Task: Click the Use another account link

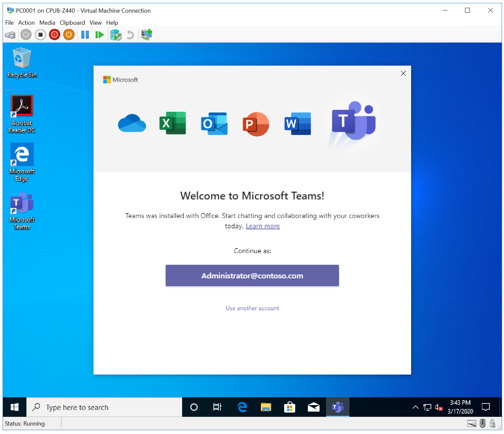Action: (x=252, y=308)
